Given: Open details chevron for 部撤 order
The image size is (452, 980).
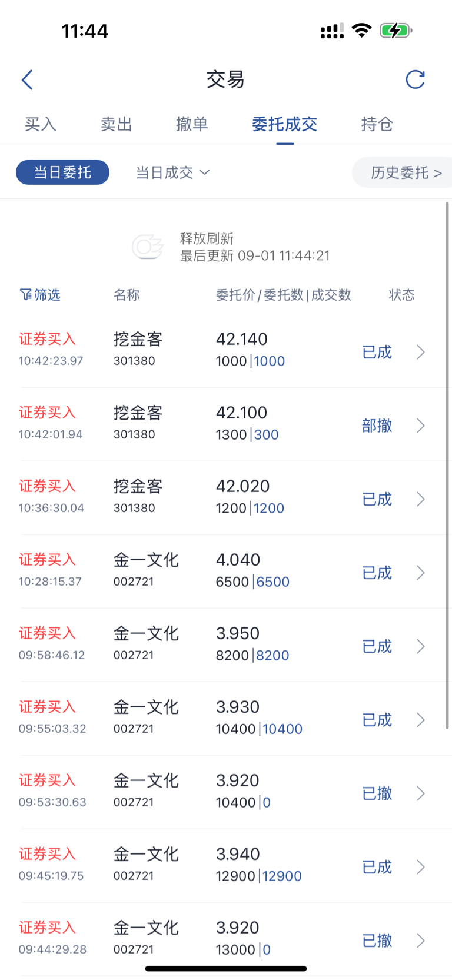Looking at the screenshot, I should pyautogui.click(x=421, y=426).
